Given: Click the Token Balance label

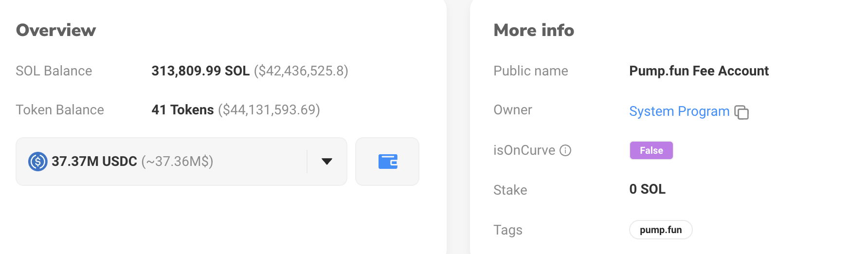Looking at the screenshot, I should pos(60,110).
